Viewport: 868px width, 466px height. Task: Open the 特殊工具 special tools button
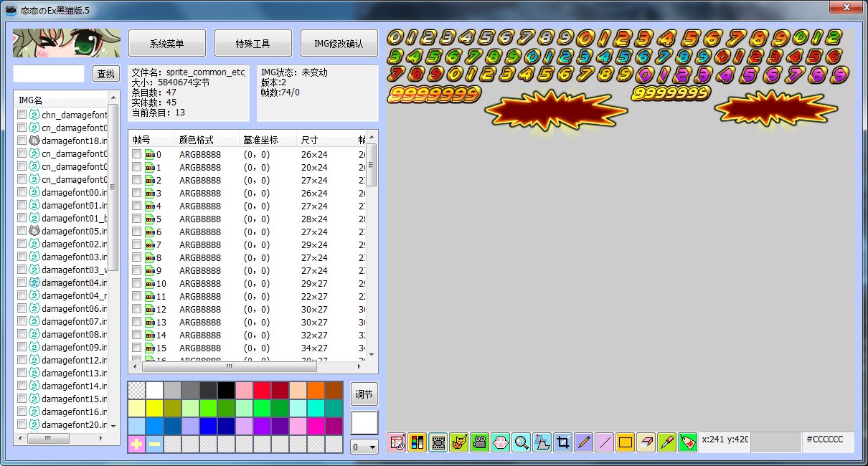tap(253, 43)
